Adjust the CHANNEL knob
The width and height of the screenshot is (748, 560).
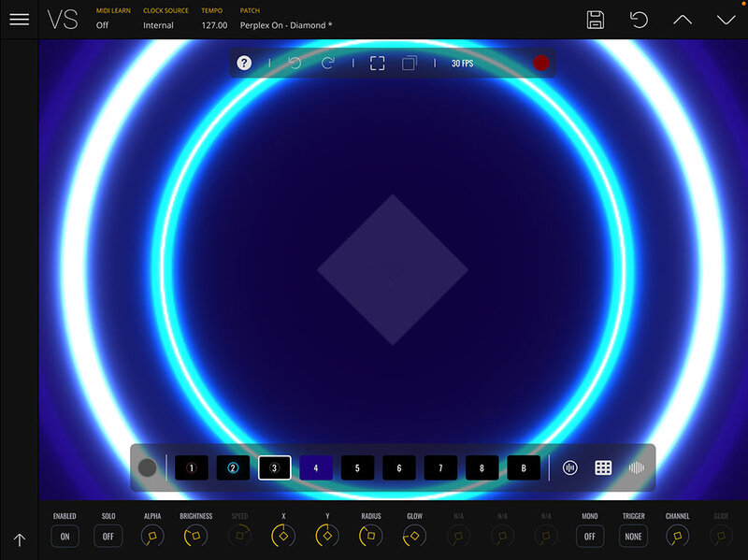coord(677,536)
